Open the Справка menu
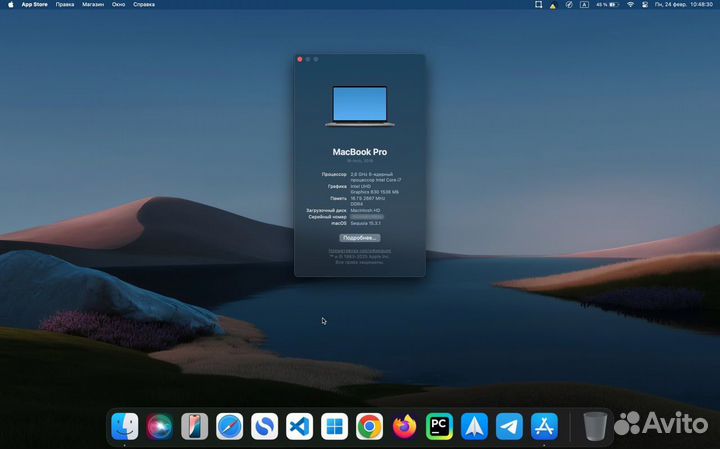The image size is (720, 449). (x=144, y=5)
